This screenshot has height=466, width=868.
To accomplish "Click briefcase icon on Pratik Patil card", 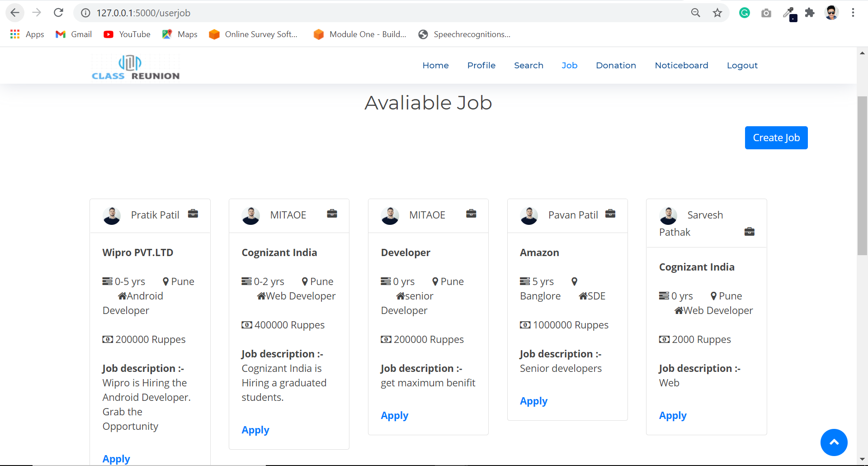I will 193,214.
